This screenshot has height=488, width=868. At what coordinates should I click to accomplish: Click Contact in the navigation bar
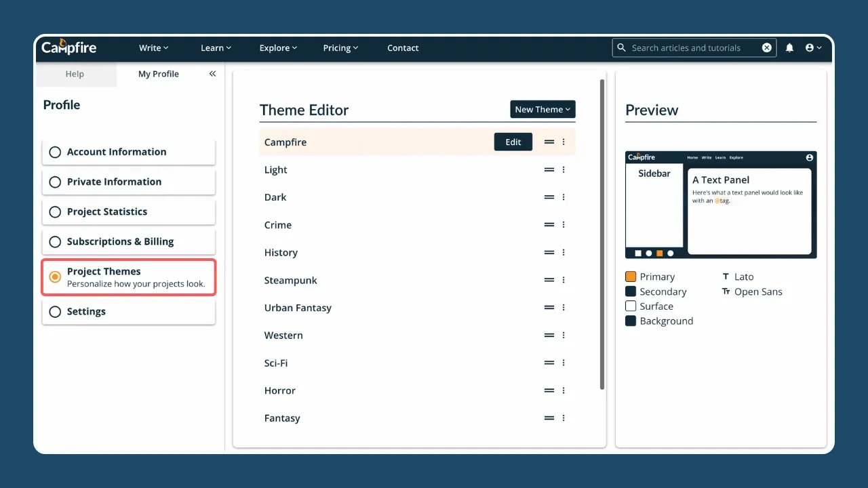point(403,47)
